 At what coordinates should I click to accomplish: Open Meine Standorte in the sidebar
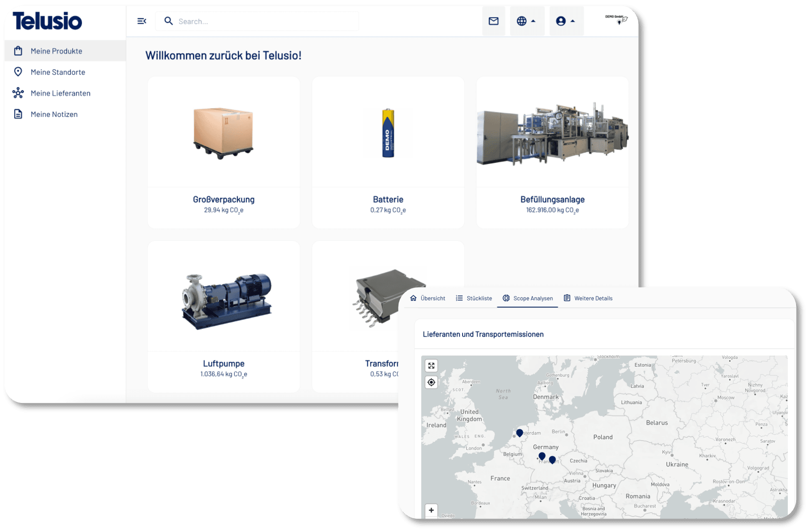point(65,72)
